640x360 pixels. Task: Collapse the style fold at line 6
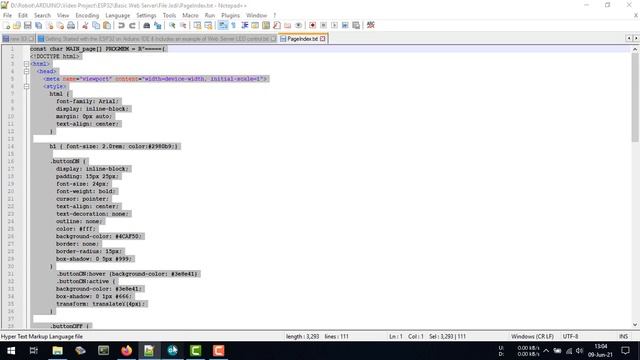pyautogui.click(x=27, y=87)
